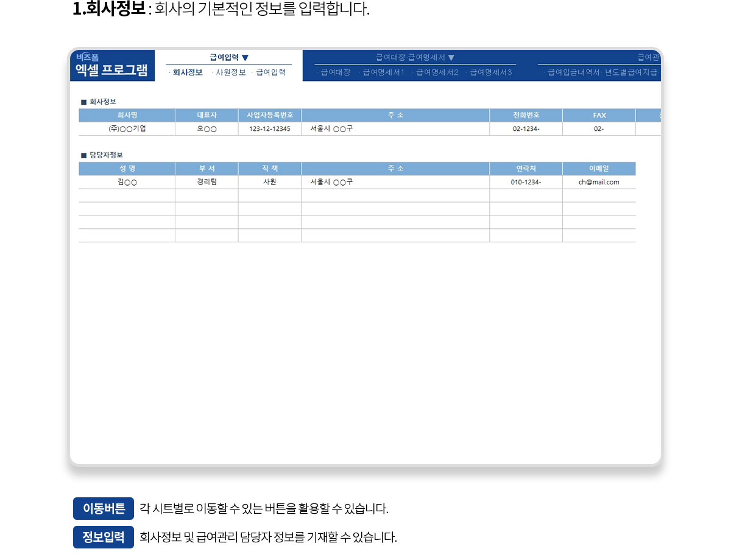Click the 대표자 column header

pos(207,115)
